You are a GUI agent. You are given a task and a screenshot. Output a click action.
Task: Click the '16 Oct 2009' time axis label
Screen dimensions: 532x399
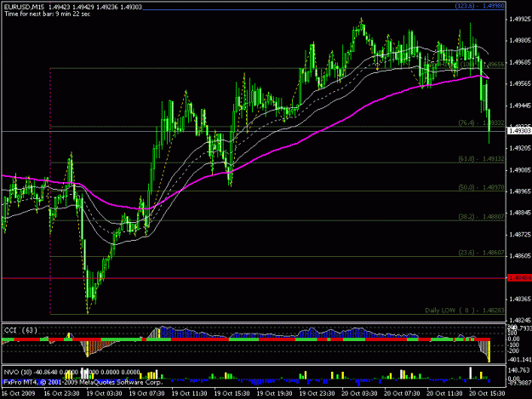(x=19, y=393)
